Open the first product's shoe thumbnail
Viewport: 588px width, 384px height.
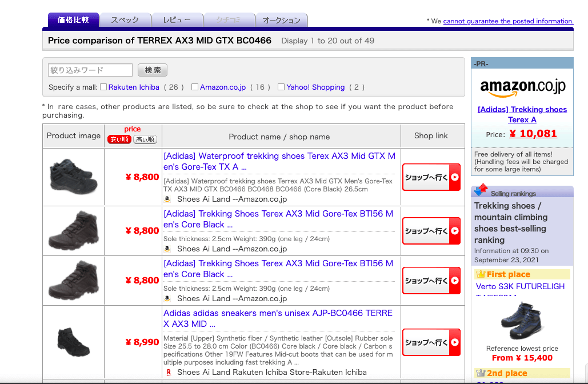pos(73,176)
